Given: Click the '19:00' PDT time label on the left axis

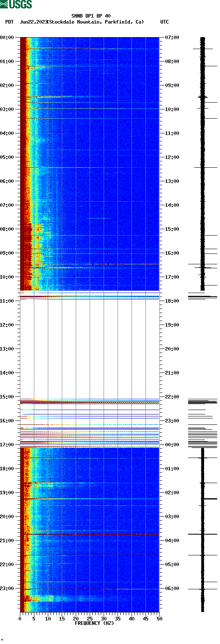Looking at the screenshot, I should point(7,493).
